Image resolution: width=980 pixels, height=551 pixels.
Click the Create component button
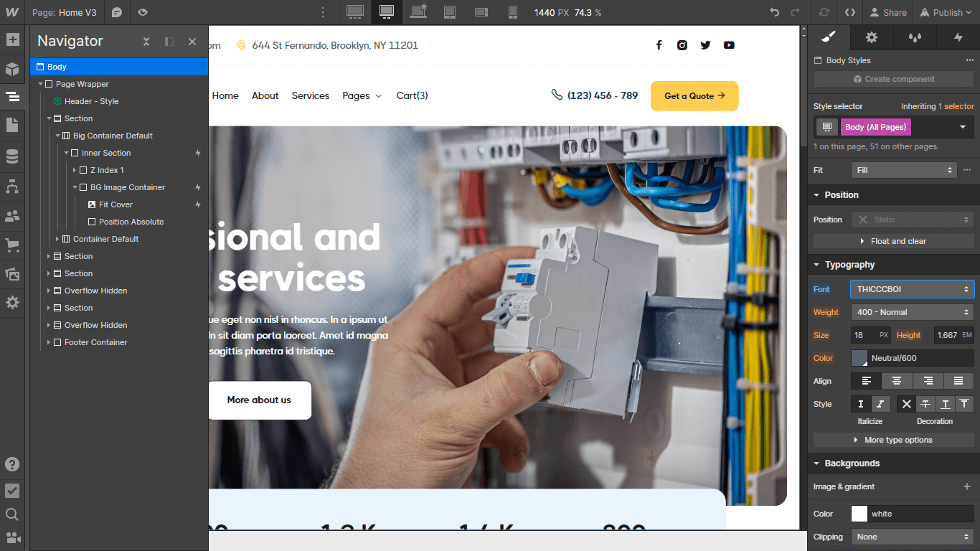893,79
